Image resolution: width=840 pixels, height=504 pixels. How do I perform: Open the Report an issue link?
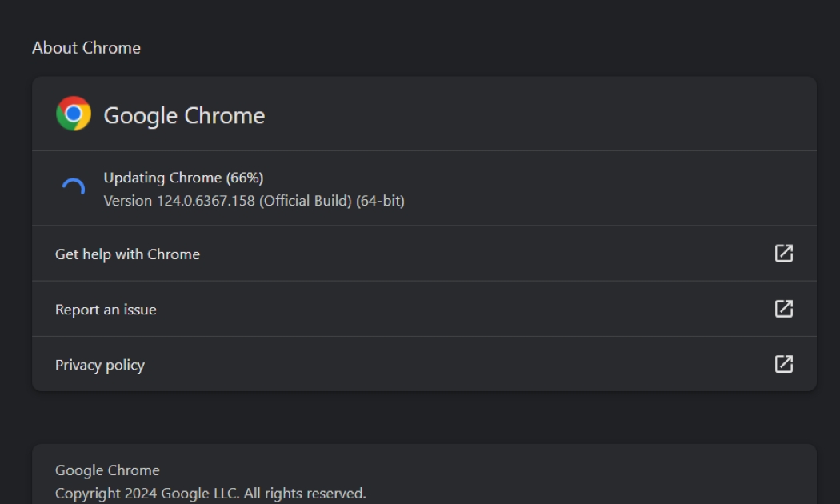pyautogui.click(x=105, y=309)
